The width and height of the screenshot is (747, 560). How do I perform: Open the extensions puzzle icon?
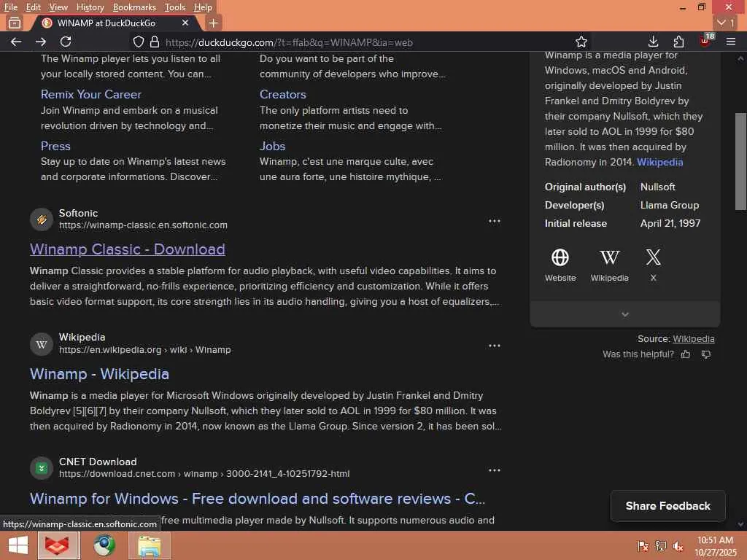tap(678, 42)
